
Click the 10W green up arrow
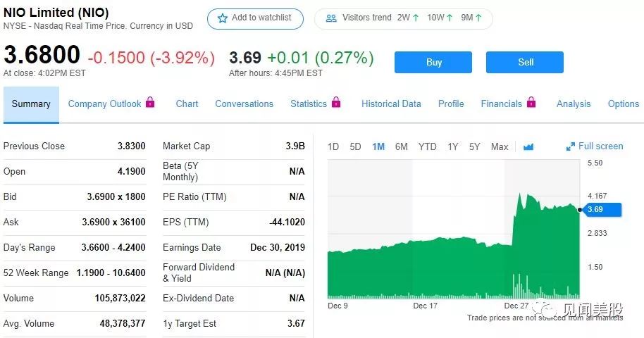[450, 18]
